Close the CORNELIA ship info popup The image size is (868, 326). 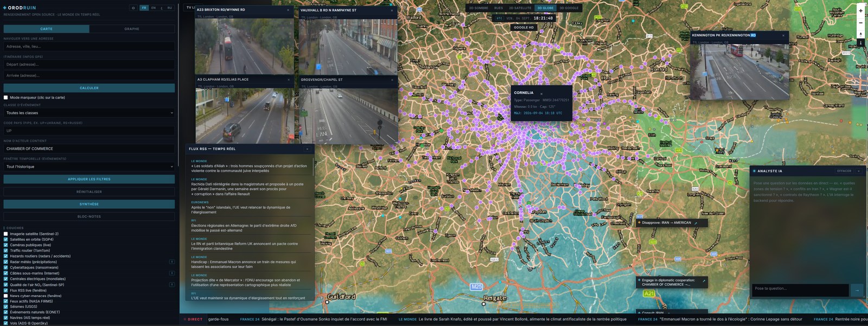pos(541,94)
